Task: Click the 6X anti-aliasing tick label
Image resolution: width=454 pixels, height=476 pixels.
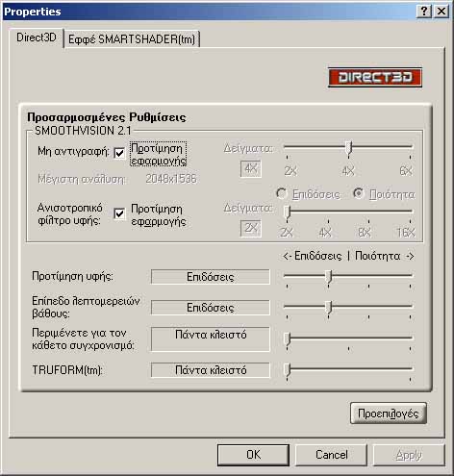Action: (x=406, y=171)
